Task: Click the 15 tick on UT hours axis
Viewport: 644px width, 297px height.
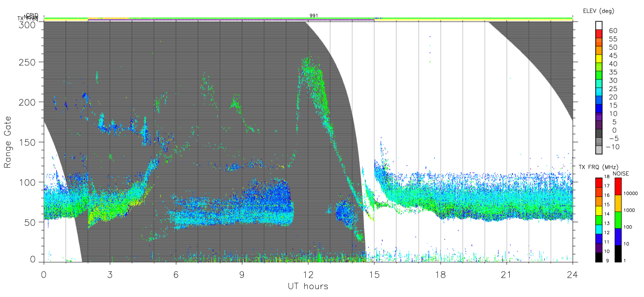Action: (374, 274)
